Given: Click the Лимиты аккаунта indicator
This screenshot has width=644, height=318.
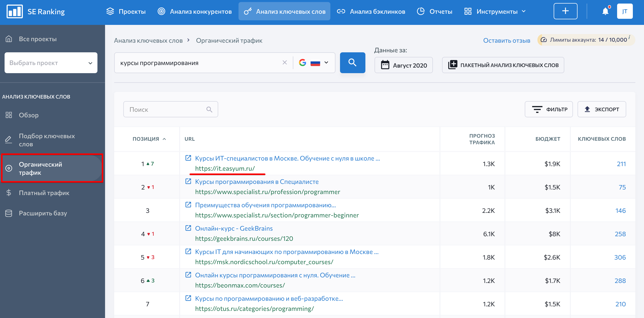Looking at the screenshot, I should [586, 40].
